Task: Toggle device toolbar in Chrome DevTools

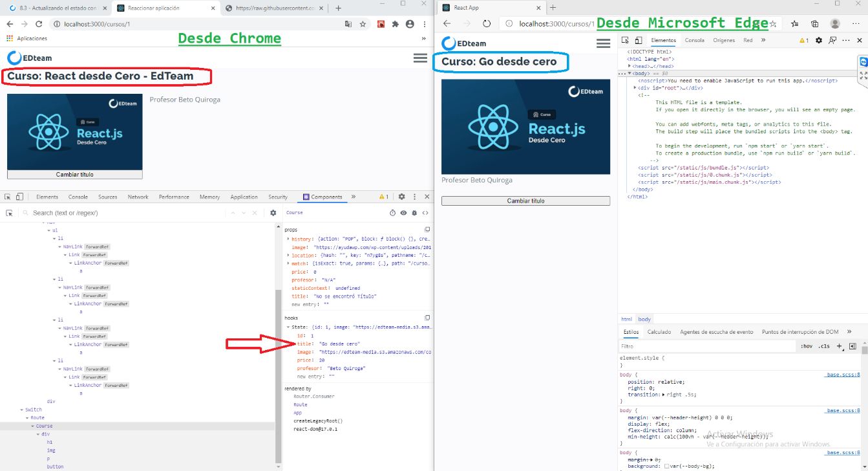Action: [20, 197]
